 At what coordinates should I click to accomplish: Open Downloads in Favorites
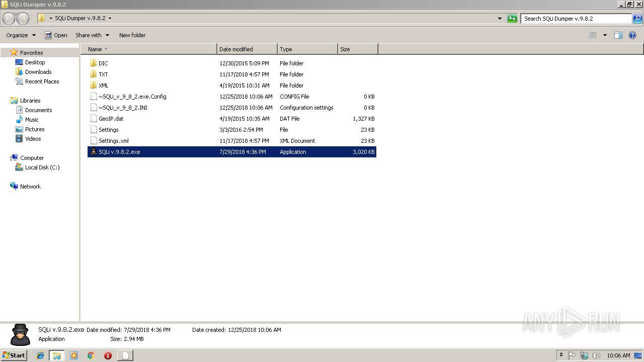coord(38,72)
